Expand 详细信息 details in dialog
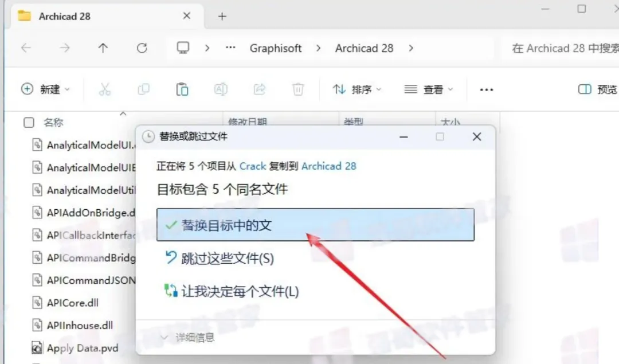 pos(187,338)
